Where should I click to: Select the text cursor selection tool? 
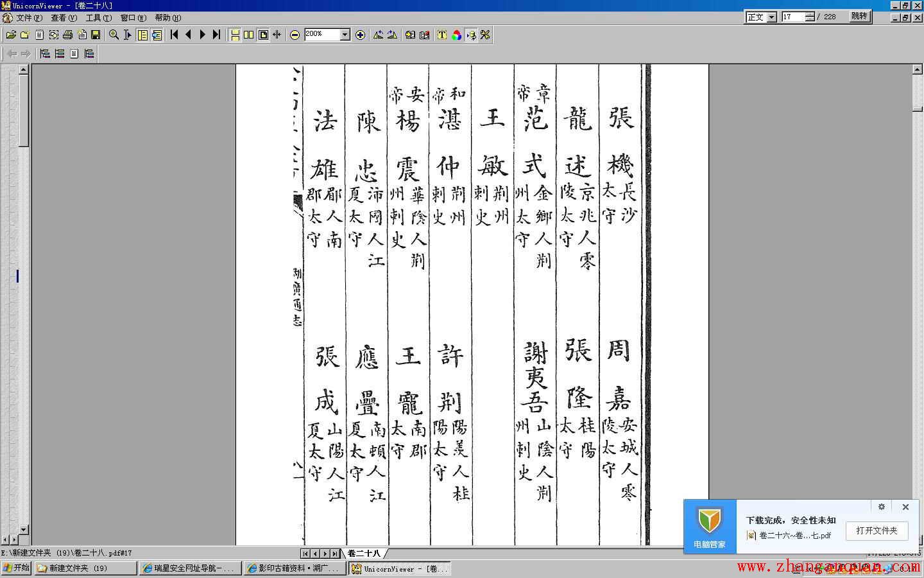tap(127, 35)
